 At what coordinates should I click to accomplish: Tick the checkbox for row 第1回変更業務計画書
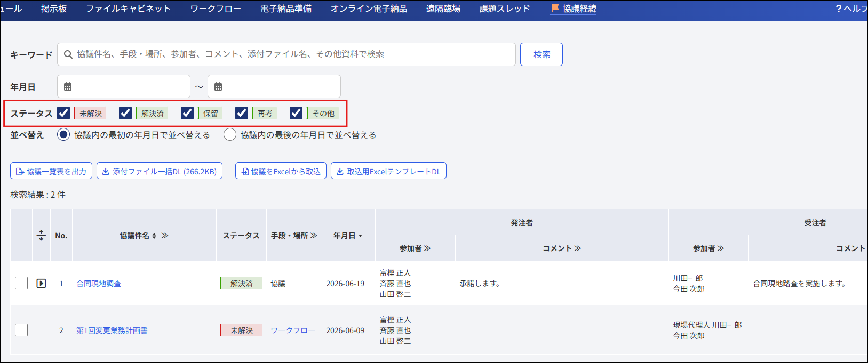click(x=21, y=330)
